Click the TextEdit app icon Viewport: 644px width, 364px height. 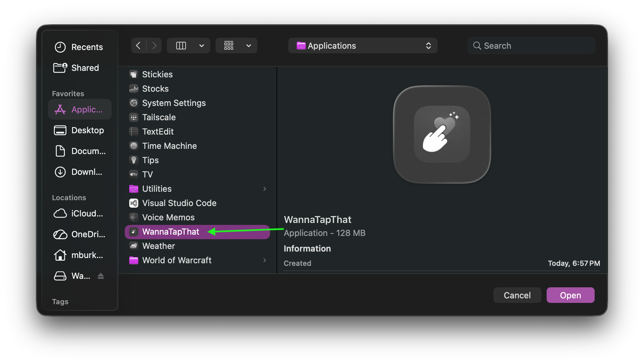coord(134,132)
